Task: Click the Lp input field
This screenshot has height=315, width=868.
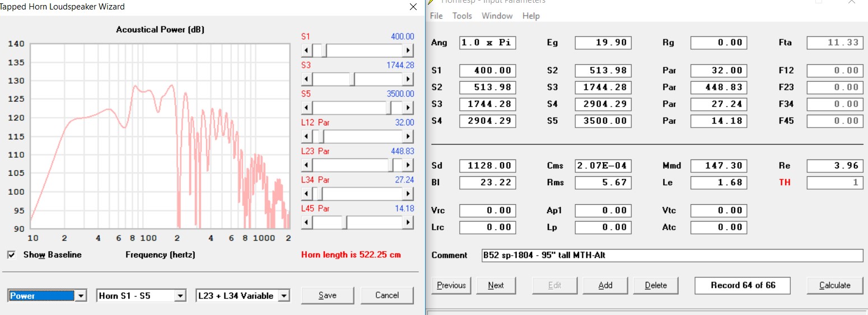Action: 603,227
